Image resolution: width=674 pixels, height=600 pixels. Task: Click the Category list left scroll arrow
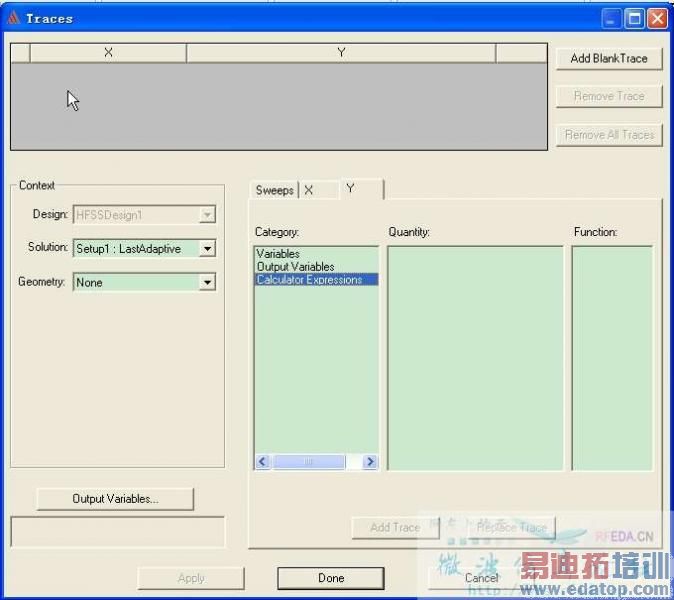[x=263, y=462]
